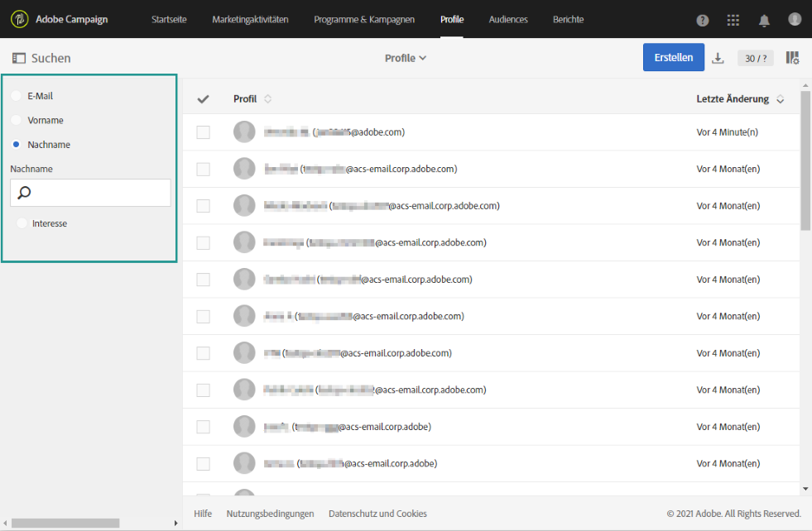Click the Suchen panel title

coord(50,58)
